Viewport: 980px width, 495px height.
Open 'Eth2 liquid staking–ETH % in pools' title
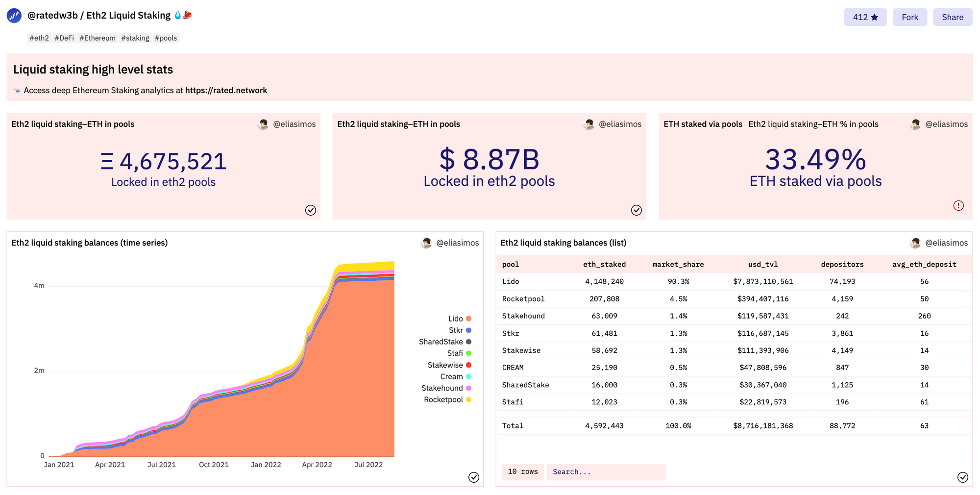pos(813,124)
